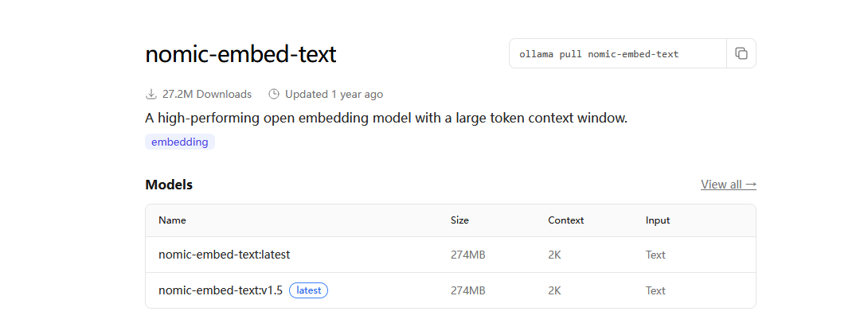Open nomic-embed-text:latest model row
This screenshot has height=327, width=868.
pos(451,255)
